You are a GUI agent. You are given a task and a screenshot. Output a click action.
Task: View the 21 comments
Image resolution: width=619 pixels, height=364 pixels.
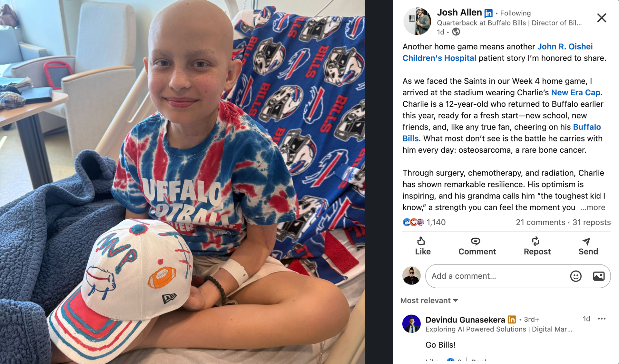pyautogui.click(x=540, y=222)
